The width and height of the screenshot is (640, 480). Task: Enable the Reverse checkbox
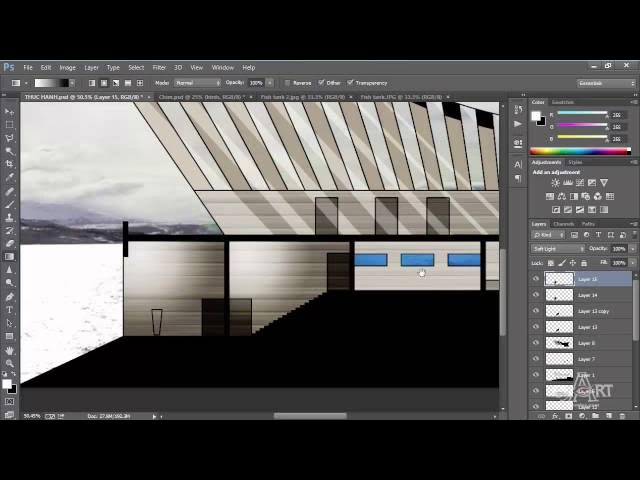[288, 83]
